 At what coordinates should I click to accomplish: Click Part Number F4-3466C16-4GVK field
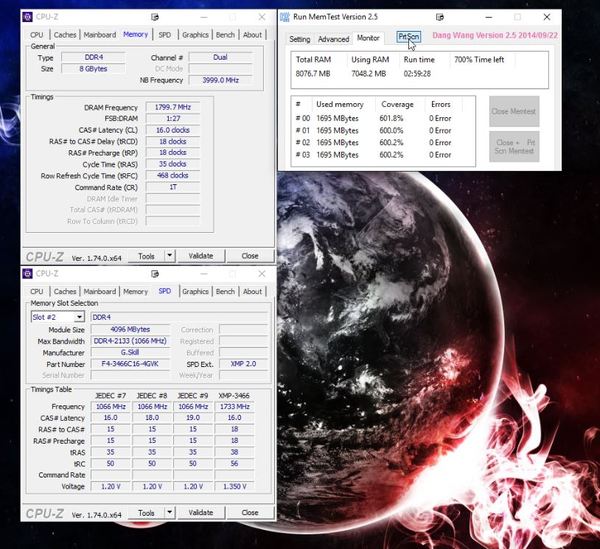click(130, 364)
